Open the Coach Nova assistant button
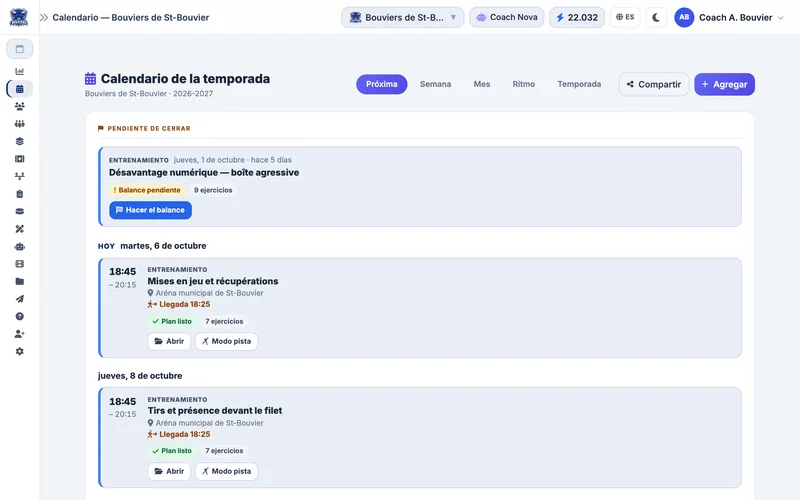Viewport: 800px width, 500px height. [x=507, y=17]
